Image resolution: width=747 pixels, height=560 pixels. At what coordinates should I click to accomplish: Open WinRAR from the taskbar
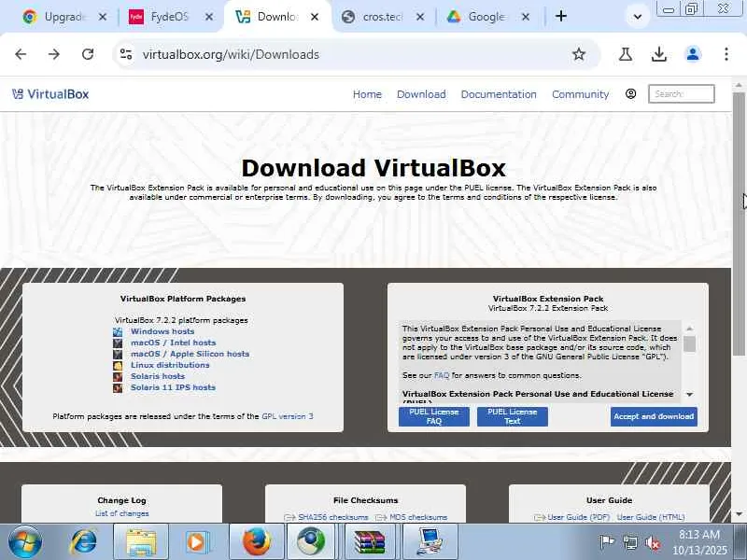370,542
